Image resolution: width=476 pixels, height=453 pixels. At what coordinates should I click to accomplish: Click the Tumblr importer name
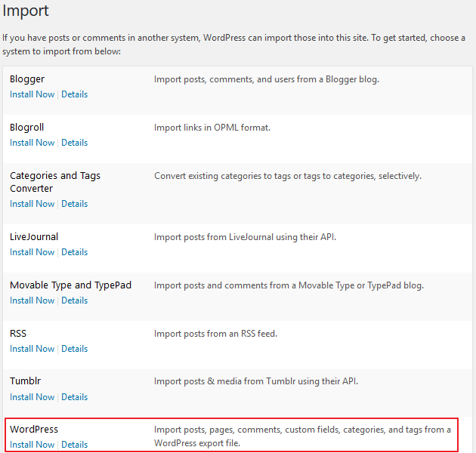click(25, 381)
